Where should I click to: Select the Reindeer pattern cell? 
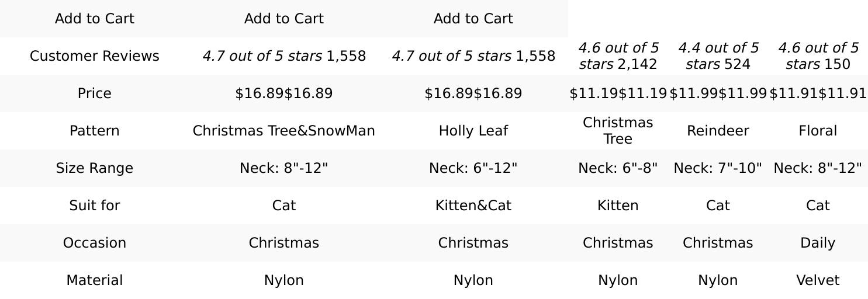pyautogui.click(x=718, y=131)
